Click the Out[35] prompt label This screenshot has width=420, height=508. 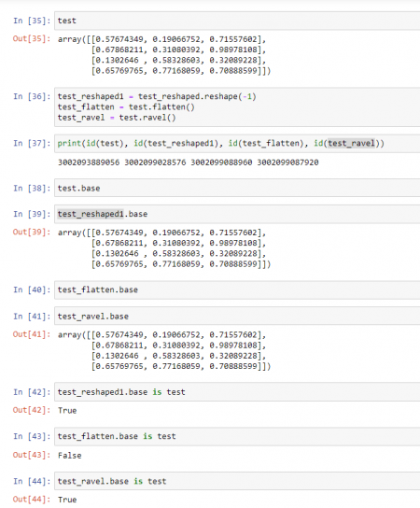pyautogui.click(x=32, y=39)
